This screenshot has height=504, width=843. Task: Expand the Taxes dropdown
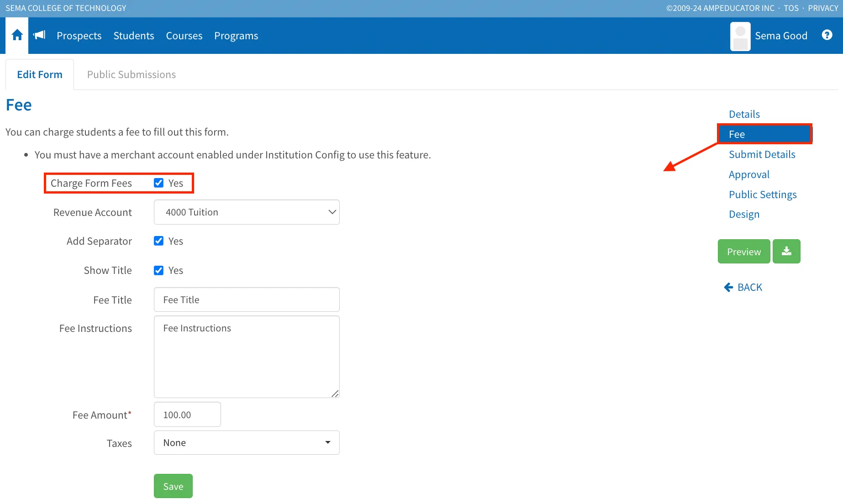(x=247, y=443)
